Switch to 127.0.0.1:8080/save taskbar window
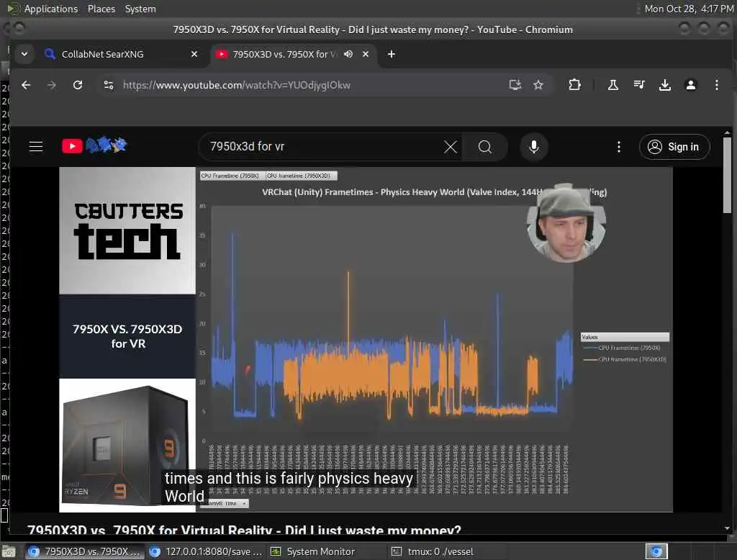Screen dimensions: 737x560 (x=205, y=551)
